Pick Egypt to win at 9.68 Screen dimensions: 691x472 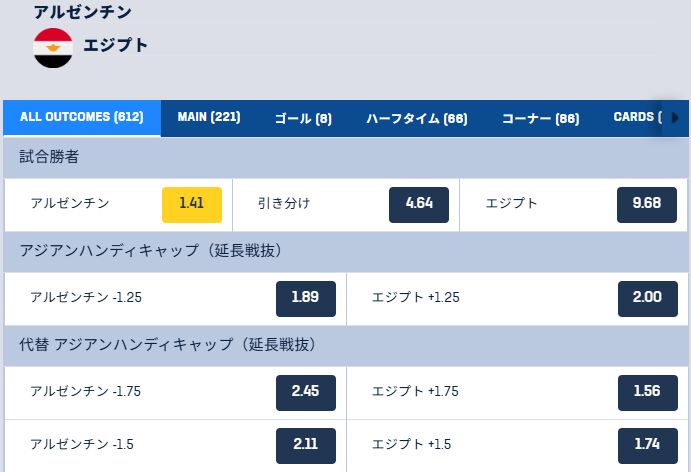(x=646, y=204)
